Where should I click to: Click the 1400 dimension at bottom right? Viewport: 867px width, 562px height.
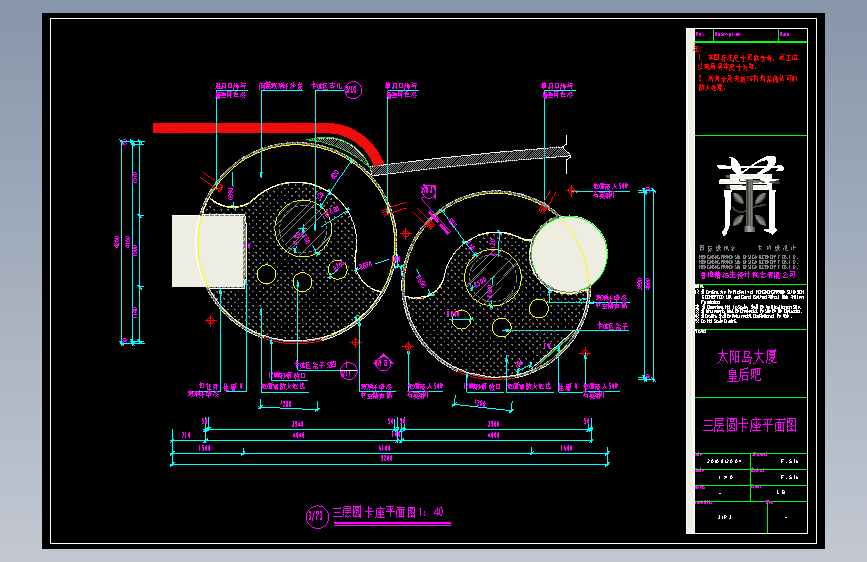point(566,448)
